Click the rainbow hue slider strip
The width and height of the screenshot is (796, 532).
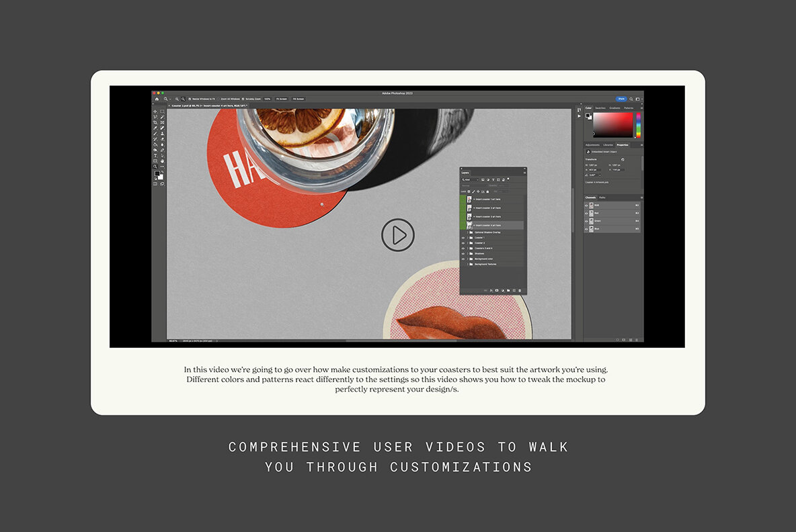(639, 125)
